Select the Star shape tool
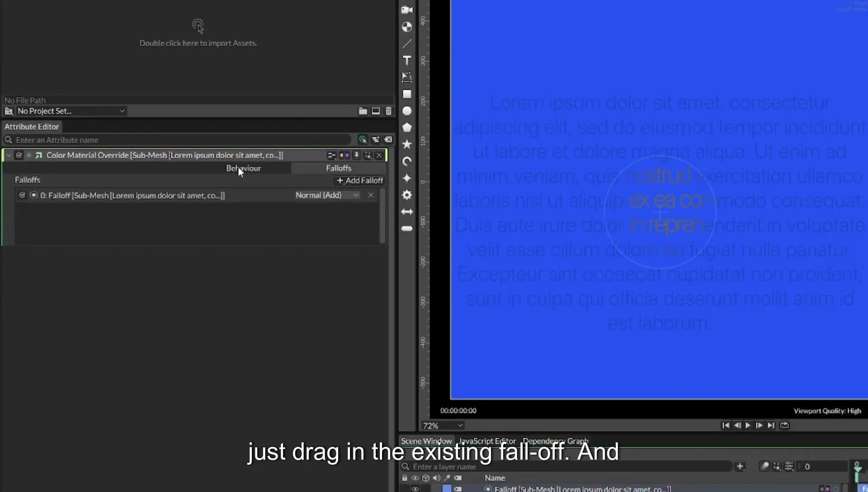The height and width of the screenshot is (492, 868). coord(407,145)
